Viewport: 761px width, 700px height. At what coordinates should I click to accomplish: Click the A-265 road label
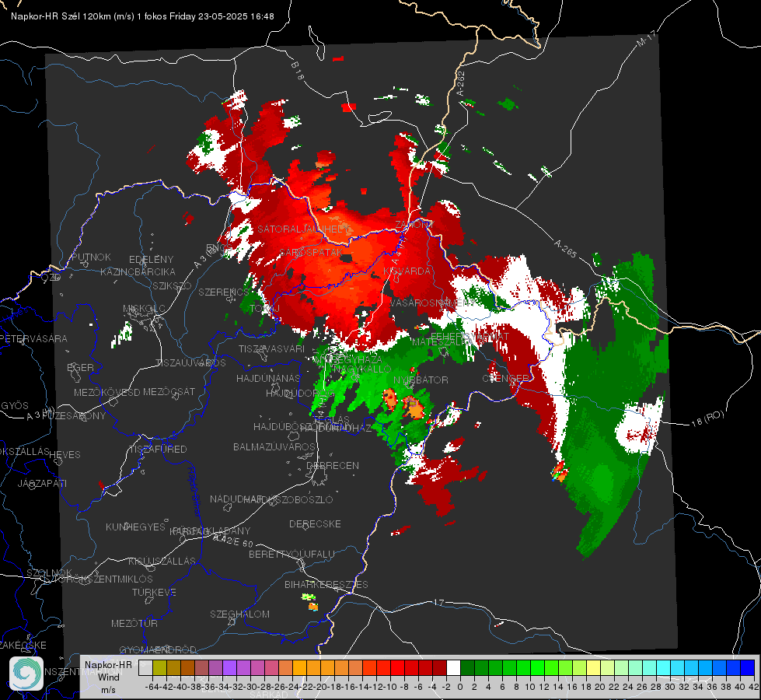(565, 249)
